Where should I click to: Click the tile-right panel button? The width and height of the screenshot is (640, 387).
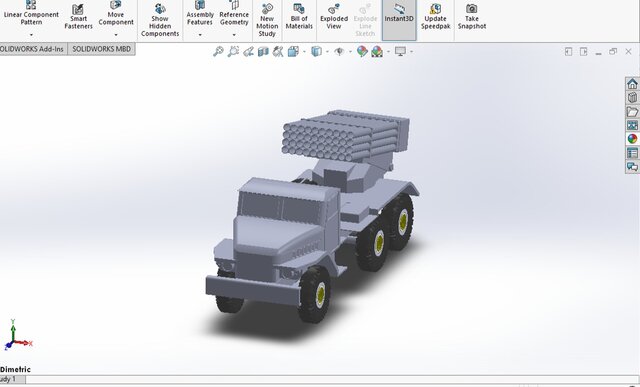tap(584, 51)
